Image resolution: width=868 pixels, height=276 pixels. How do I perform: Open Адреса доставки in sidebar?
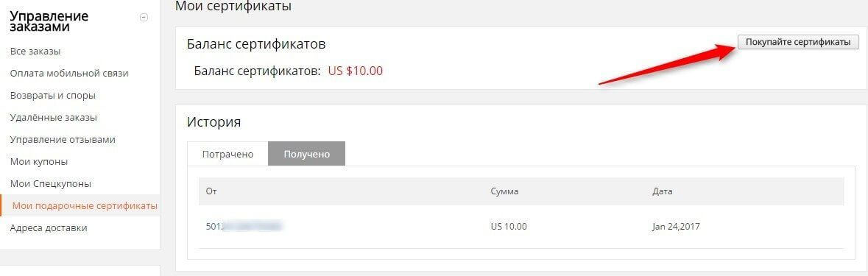pyautogui.click(x=49, y=228)
